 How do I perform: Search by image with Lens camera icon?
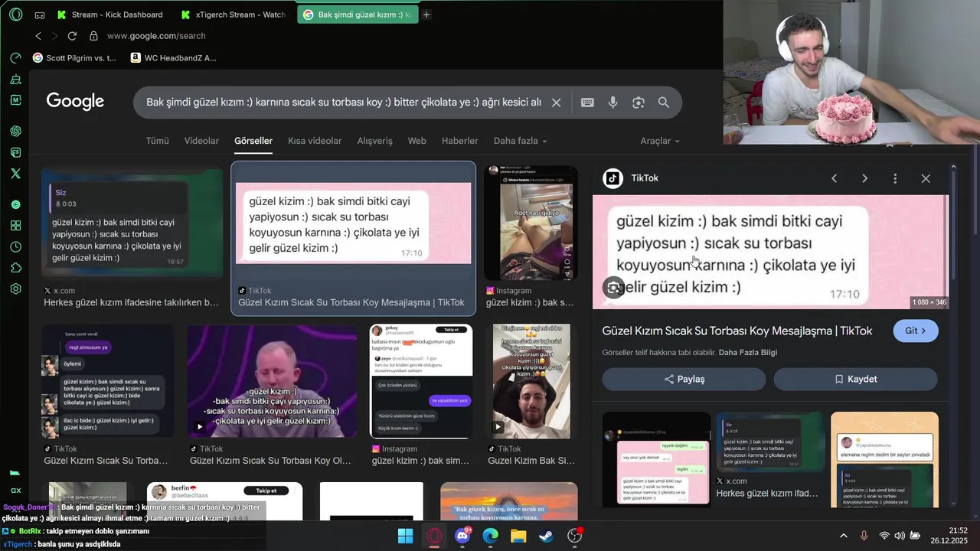(639, 103)
